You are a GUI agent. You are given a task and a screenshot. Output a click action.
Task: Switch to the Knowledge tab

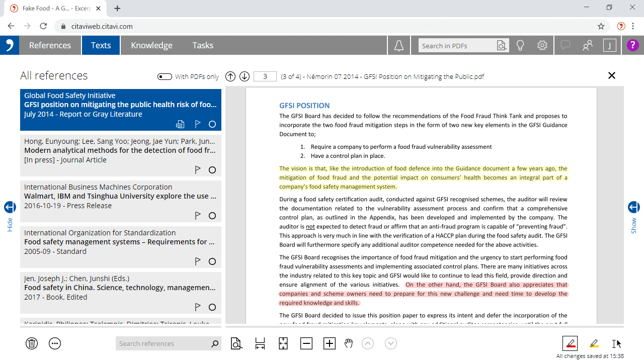pyautogui.click(x=151, y=45)
